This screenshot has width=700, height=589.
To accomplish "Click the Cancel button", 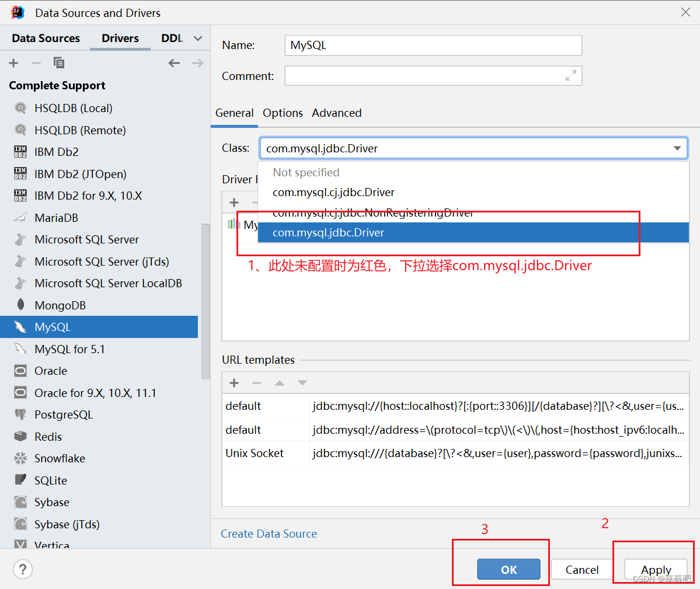I will [581, 569].
